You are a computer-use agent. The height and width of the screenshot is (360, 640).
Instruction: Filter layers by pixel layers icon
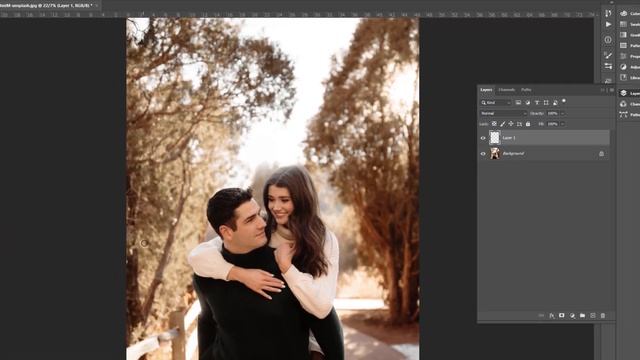(x=518, y=103)
